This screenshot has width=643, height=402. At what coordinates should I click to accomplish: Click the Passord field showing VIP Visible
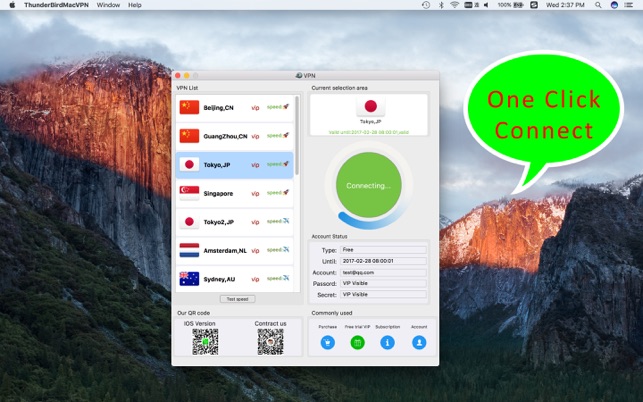pos(383,283)
